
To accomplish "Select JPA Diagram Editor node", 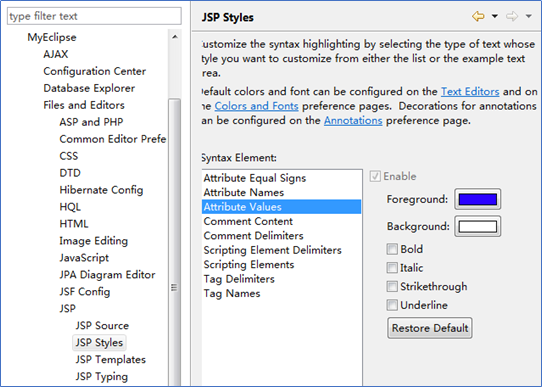I will [x=107, y=274].
